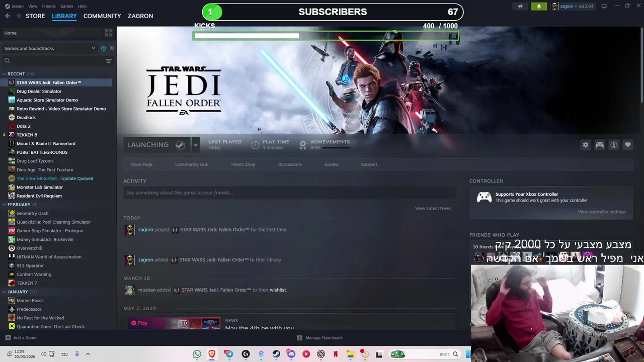This screenshot has width=644, height=362.
Task: Open the Help menu
Action: [x=83, y=6]
